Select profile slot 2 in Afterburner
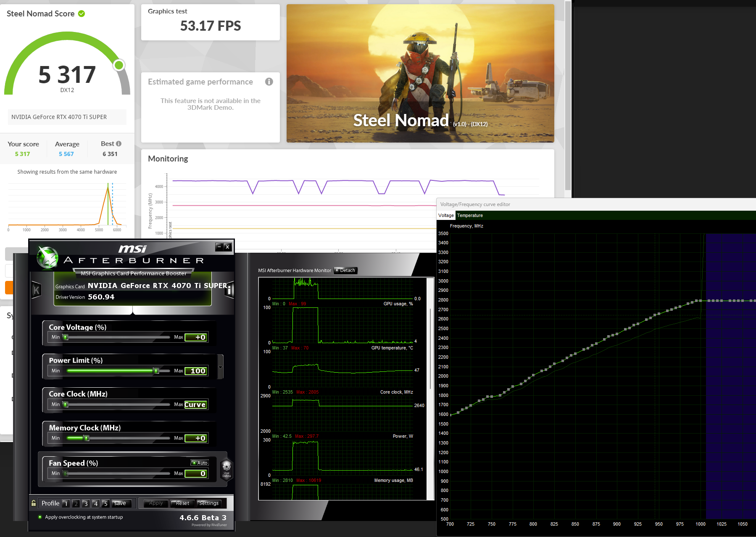This screenshot has width=756, height=537. [x=76, y=503]
